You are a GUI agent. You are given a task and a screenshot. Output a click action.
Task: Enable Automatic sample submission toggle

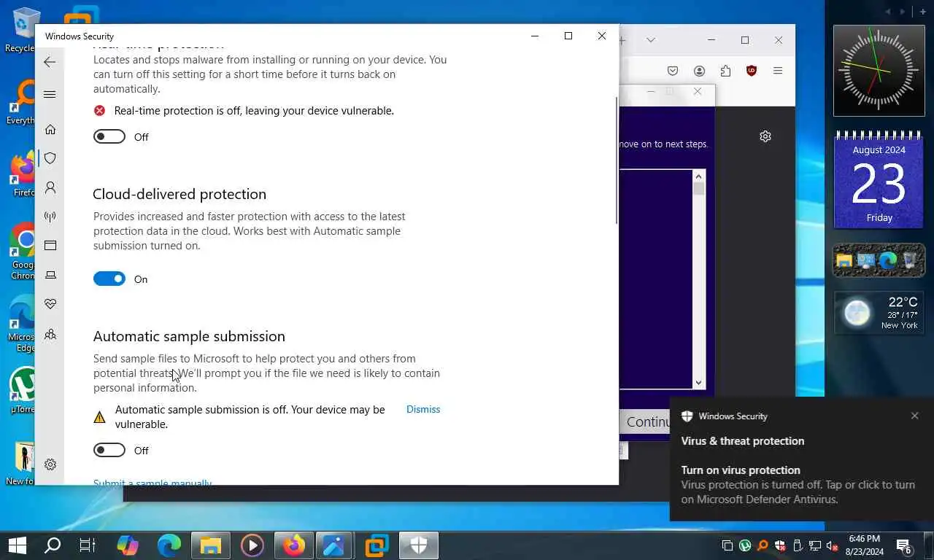(x=109, y=450)
